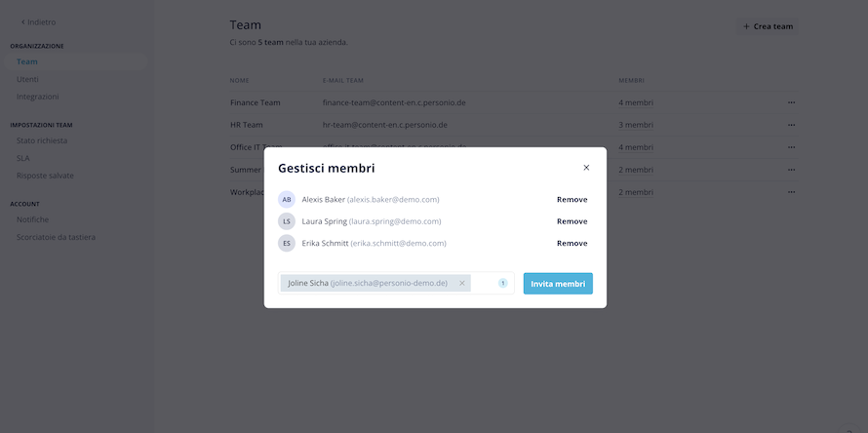Open Utenti in the sidebar
Image resolution: width=868 pixels, height=433 pixels.
[27, 79]
